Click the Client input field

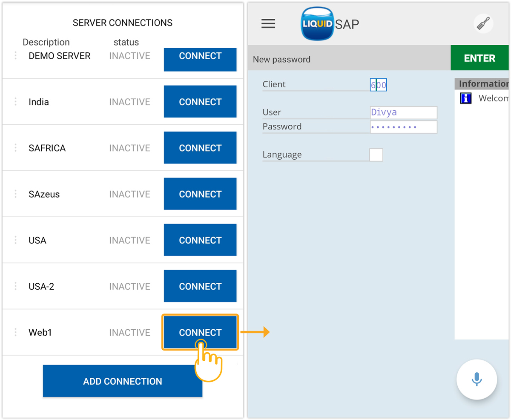coord(378,85)
